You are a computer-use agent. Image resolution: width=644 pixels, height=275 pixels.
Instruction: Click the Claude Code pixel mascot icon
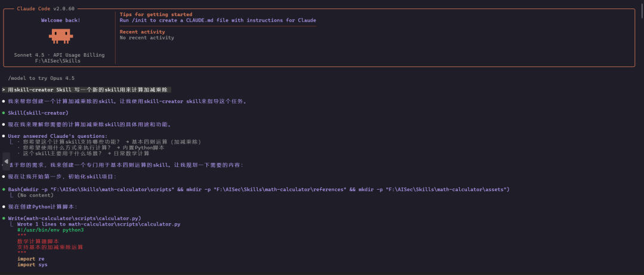point(60,36)
